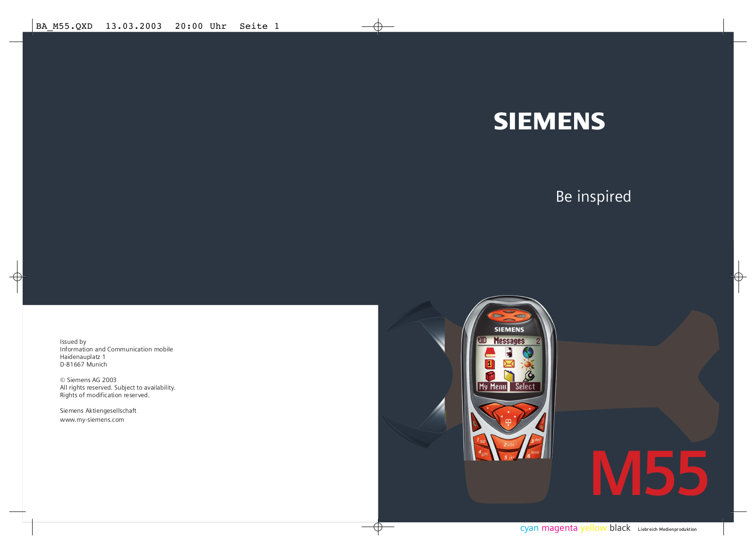Click 'Liebreich Medienproduktion' credit text
Image resolution: width=756 pixels, height=554 pixels.
pyautogui.click(x=667, y=529)
